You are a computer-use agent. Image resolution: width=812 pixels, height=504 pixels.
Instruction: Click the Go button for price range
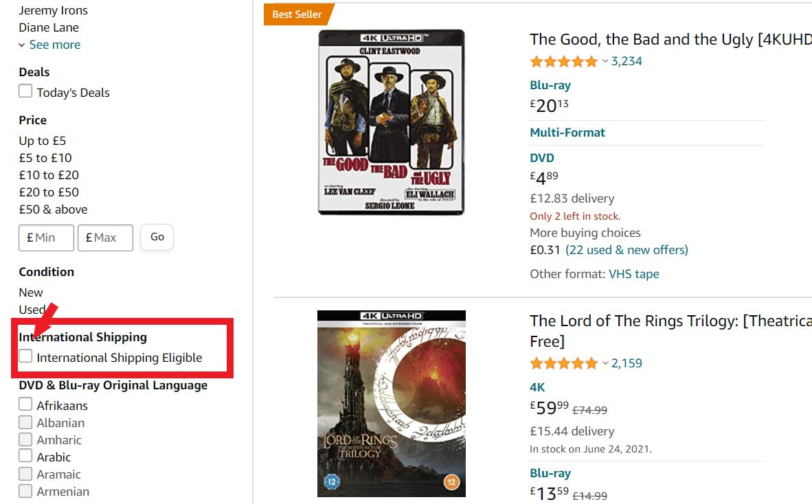(x=157, y=237)
